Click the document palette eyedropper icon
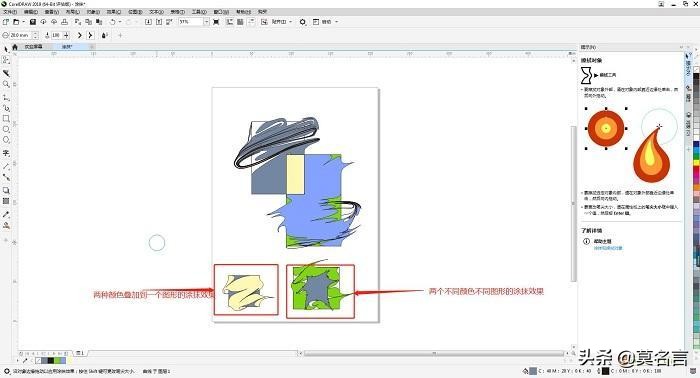 25,360
